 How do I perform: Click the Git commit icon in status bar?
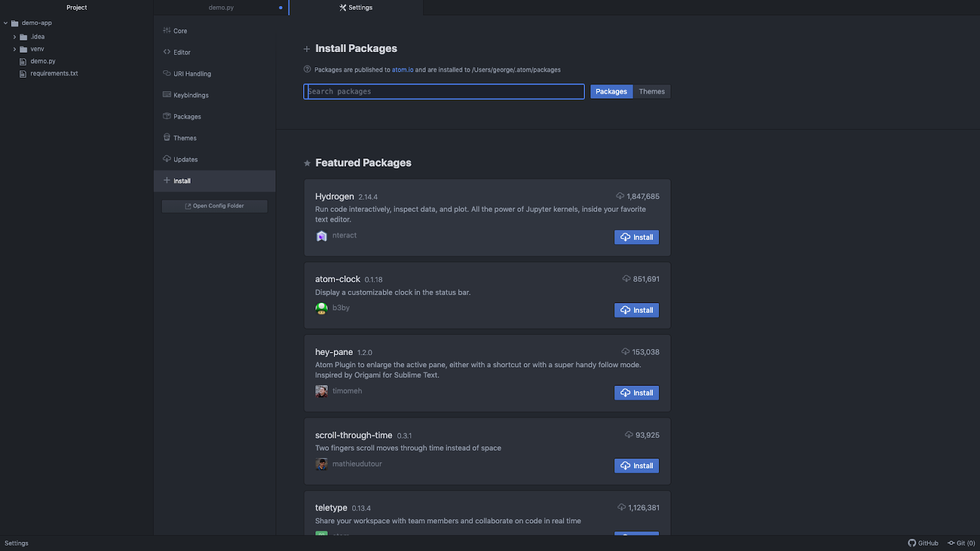tap(951, 543)
